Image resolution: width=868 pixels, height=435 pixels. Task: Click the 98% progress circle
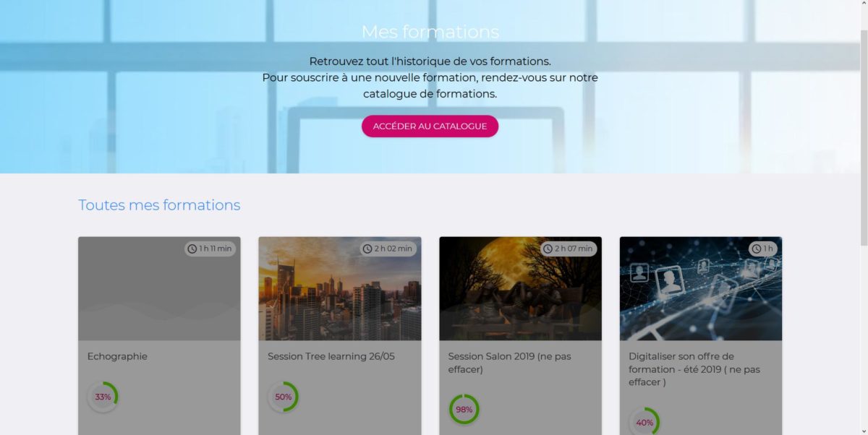464,409
